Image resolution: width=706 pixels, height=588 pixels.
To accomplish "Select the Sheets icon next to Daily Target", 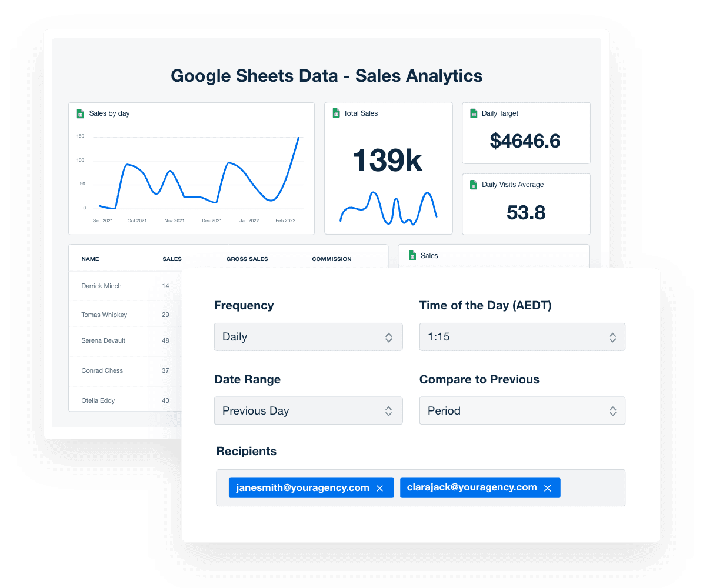I will tap(474, 113).
